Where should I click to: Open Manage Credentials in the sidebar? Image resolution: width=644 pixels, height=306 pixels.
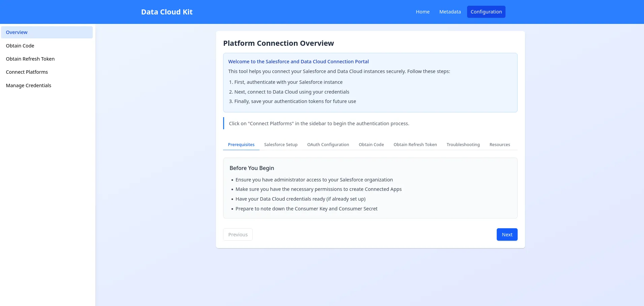[47, 86]
